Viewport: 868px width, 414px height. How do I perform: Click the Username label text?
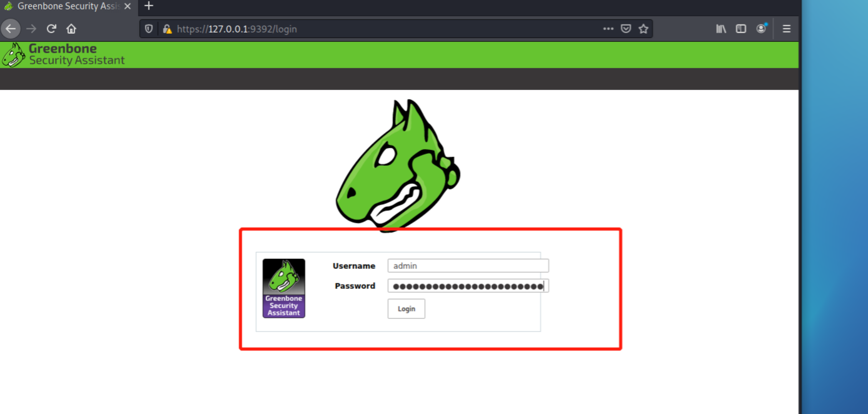pos(354,266)
